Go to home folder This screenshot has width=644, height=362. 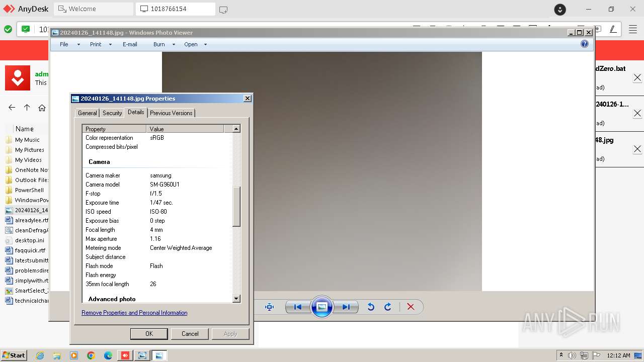click(42, 108)
